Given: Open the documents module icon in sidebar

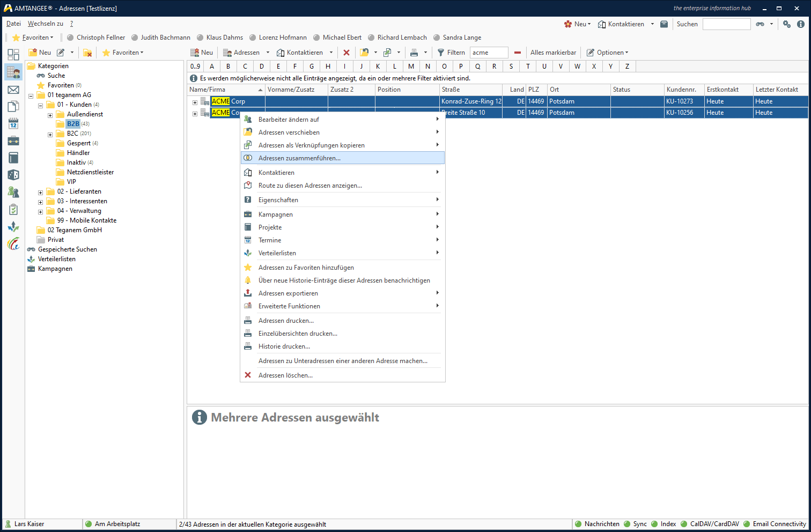Looking at the screenshot, I should tap(13, 106).
